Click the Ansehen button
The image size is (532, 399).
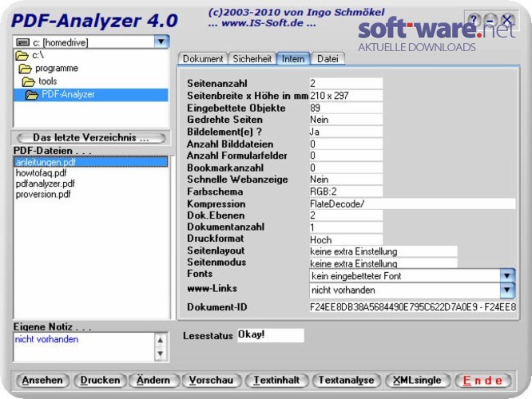42,381
